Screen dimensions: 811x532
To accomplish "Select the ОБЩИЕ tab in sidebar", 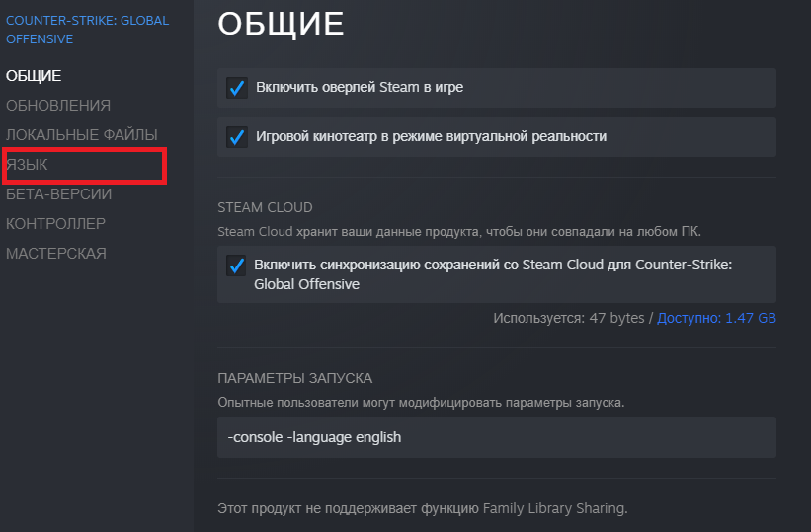I will tap(34, 76).
